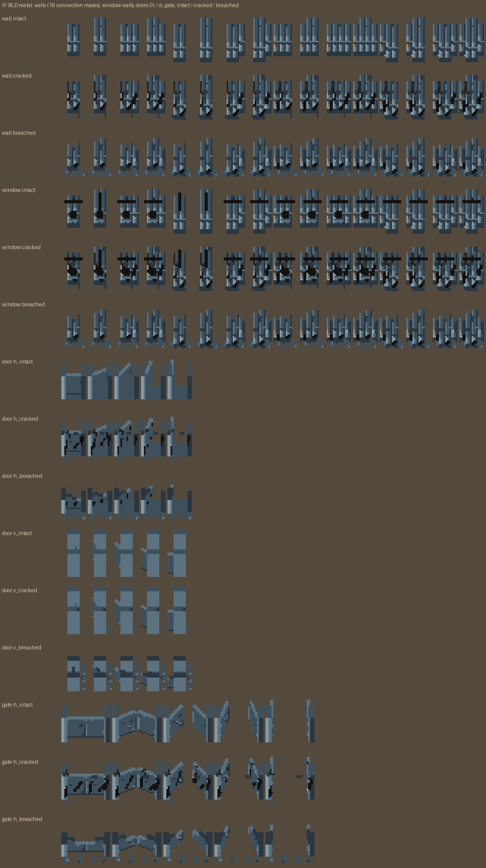Screen dimensions: 486x868
Task: Click the "window cracked" row label
Action: tap(21, 247)
